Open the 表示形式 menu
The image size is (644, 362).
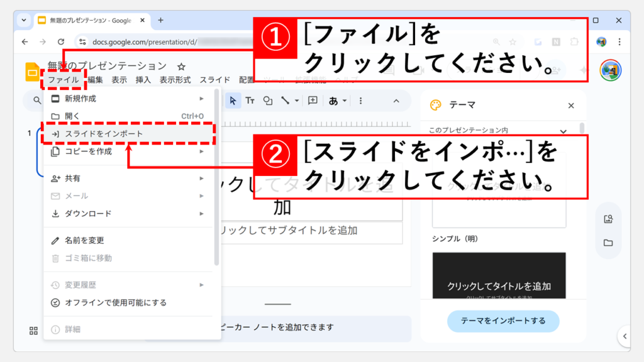click(175, 80)
